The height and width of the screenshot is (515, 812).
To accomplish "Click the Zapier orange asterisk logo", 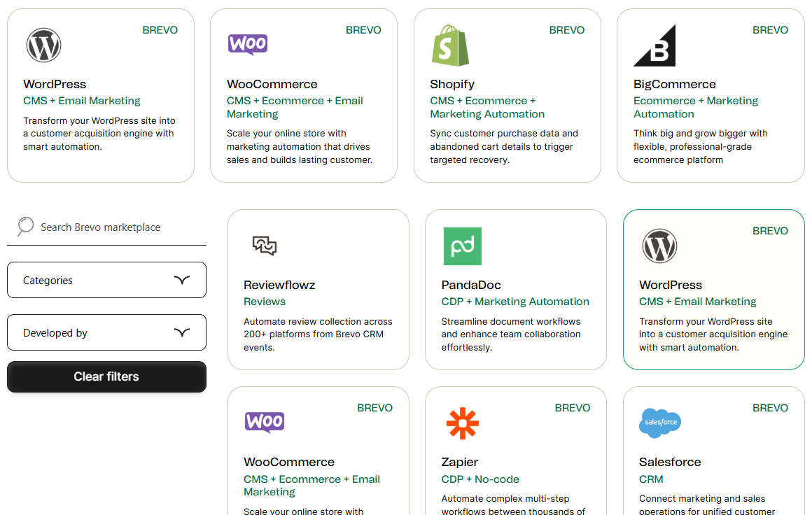I will pos(463,423).
